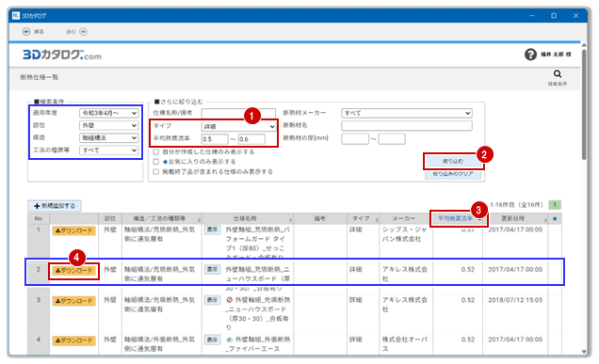Click the 断熱材名 input field
599x364 pixels.
(x=407, y=125)
